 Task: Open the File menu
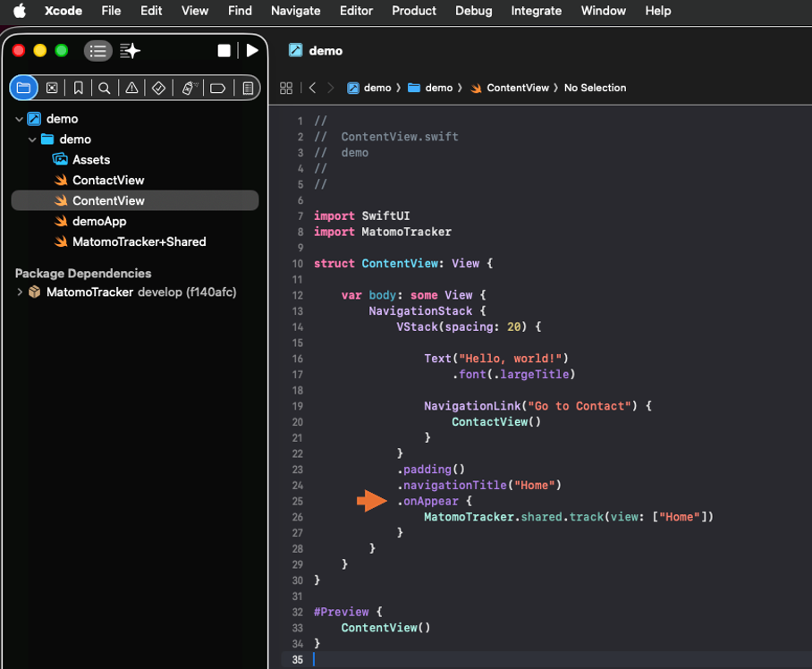pos(111,11)
